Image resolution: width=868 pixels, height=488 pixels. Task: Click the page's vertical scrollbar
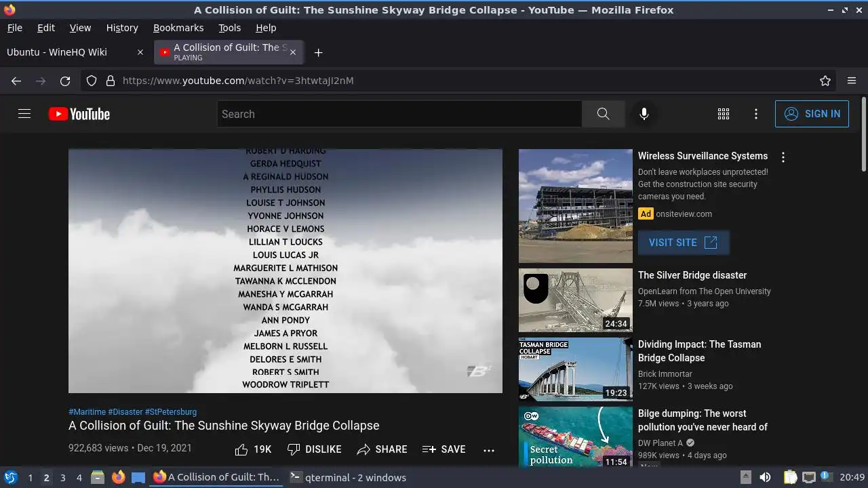[x=863, y=134]
